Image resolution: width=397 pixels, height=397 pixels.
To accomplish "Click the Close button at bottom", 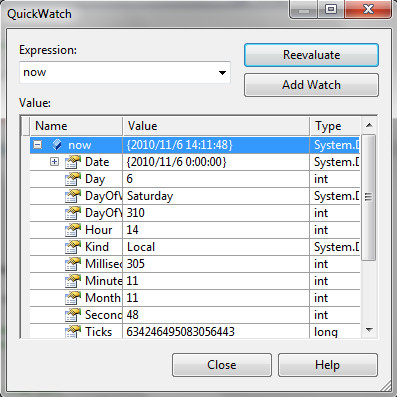I will (x=222, y=365).
